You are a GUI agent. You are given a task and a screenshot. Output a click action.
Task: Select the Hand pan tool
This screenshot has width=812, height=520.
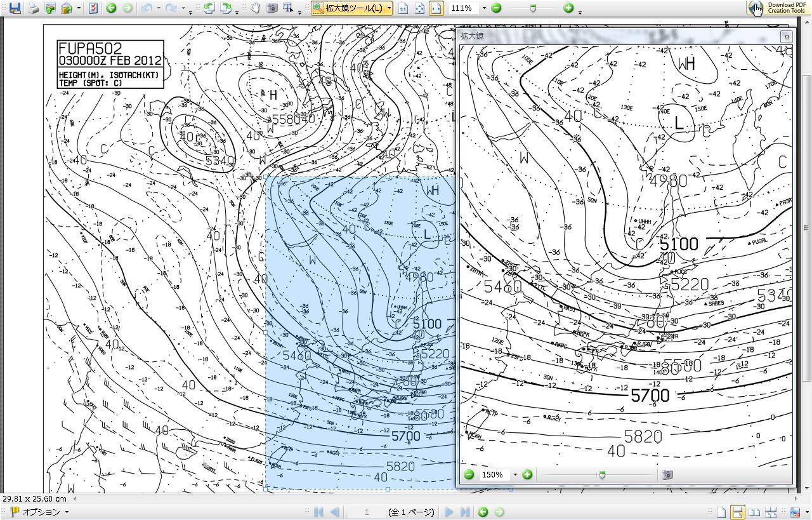[255, 8]
